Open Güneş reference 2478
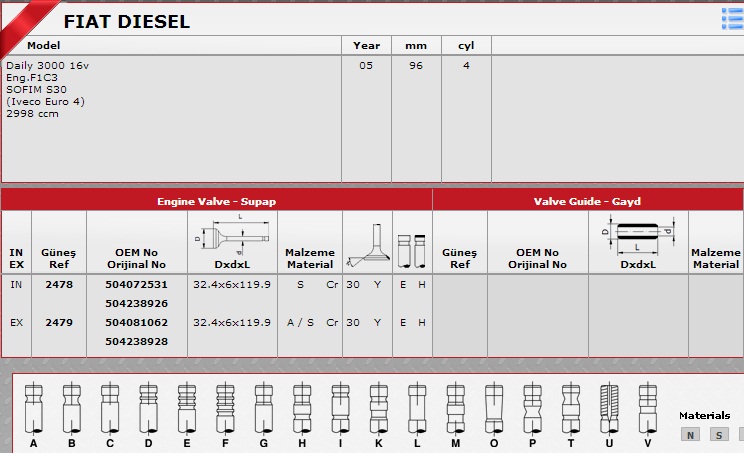 click(58, 285)
